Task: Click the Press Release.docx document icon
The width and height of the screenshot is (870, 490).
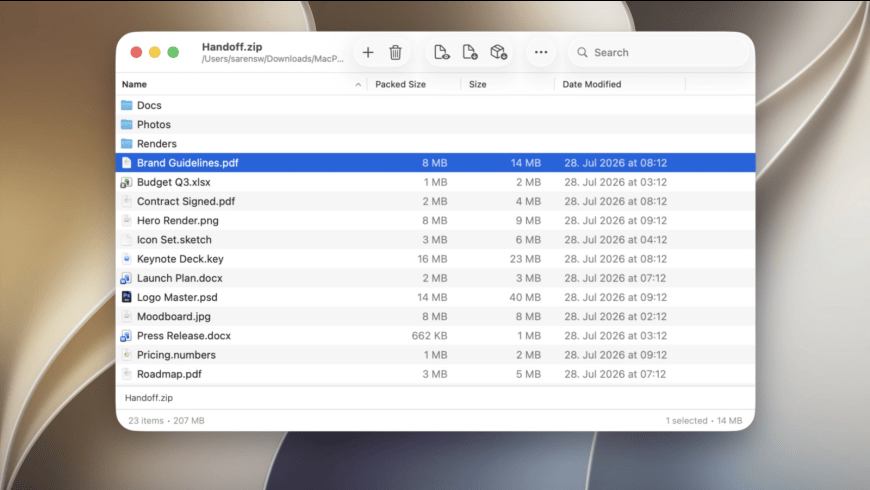Action: point(127,336)
